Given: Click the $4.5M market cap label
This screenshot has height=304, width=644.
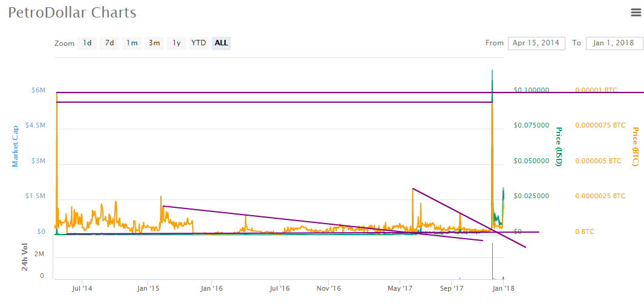Looking at the screenshot, I should pyautogui.click(x=35, y=126).
